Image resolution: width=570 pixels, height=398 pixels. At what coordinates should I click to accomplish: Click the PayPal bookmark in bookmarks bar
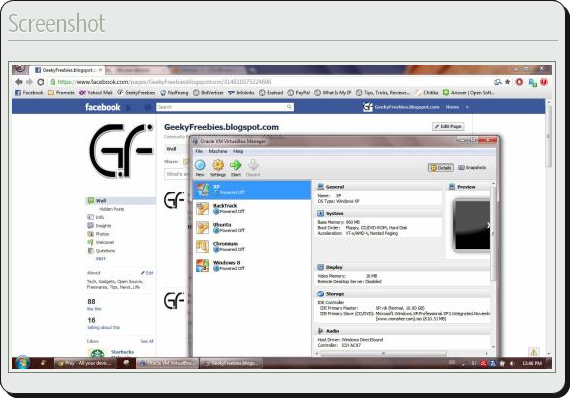pyautogui.click(x=299, y=93)
